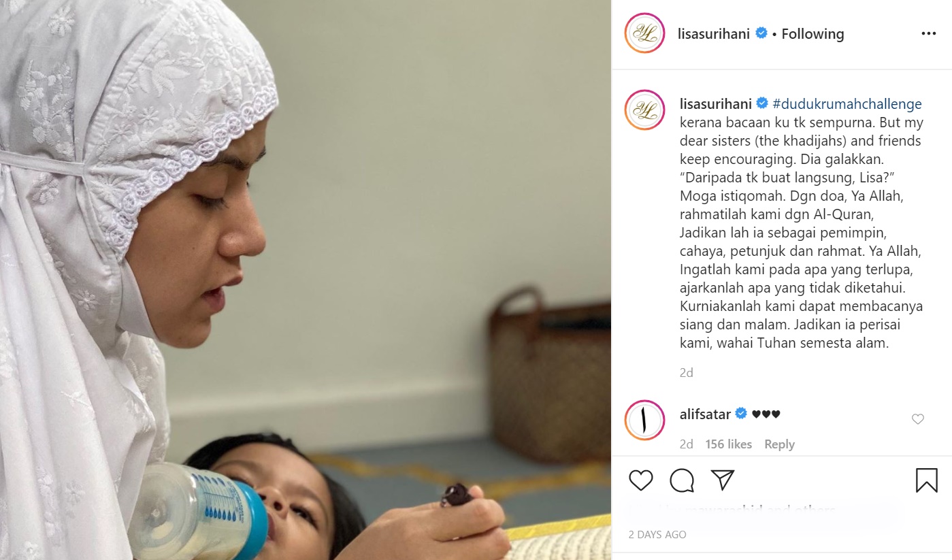The height and width of the screenshot is (560, 952).
Task: Reply to alifsatar's comment
Action: [x=779, y=444]
